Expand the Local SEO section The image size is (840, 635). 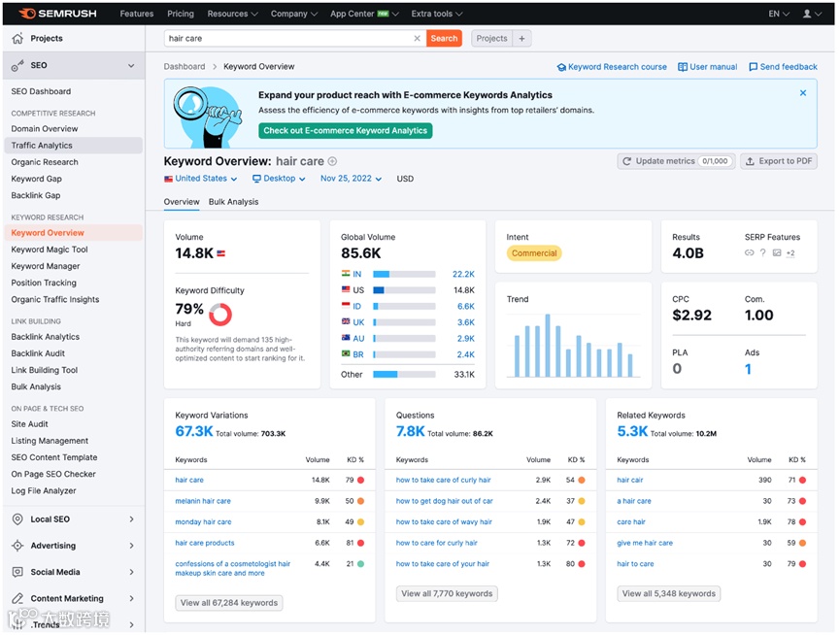pos(131,518)
